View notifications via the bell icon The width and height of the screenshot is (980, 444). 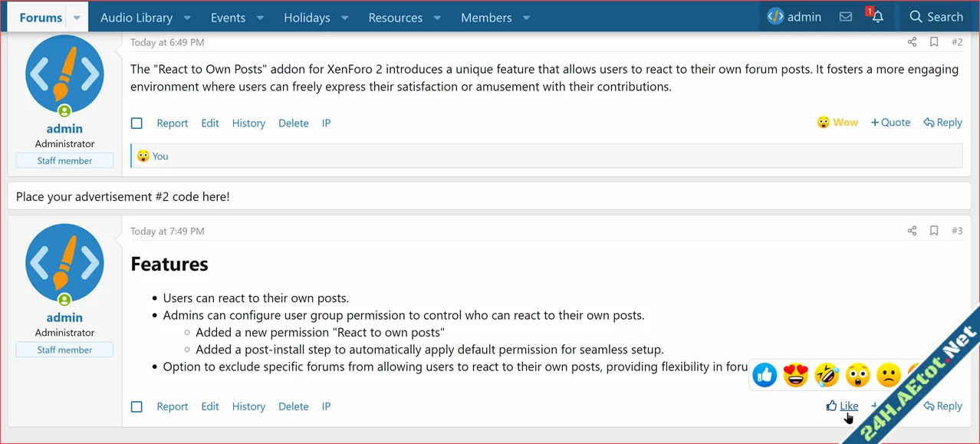pos(877,16)
